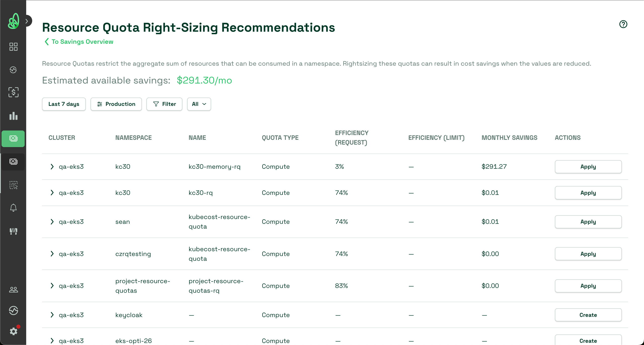Screen dimensions: 644x345
Task: Open the All dropdown filter
Action: click(199, 104)
